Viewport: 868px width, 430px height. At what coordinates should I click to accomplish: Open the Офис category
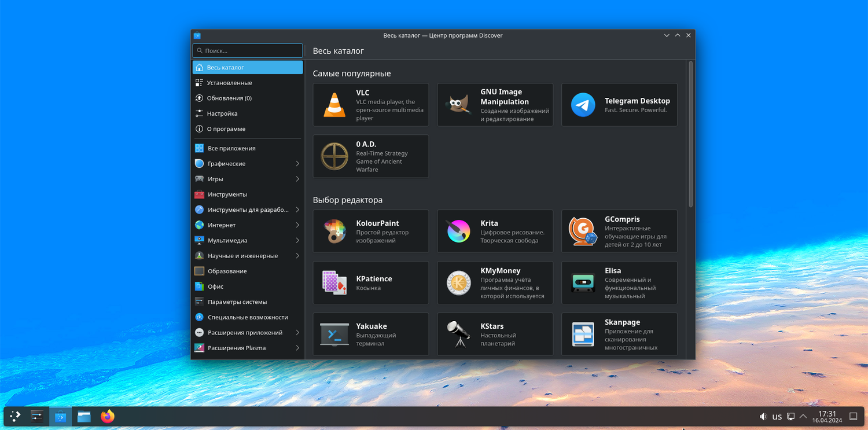pyautogui.click(x=248, y=286)
